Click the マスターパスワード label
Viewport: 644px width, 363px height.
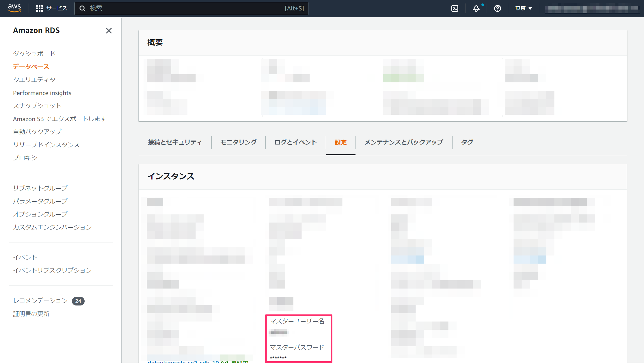[297, 347]
